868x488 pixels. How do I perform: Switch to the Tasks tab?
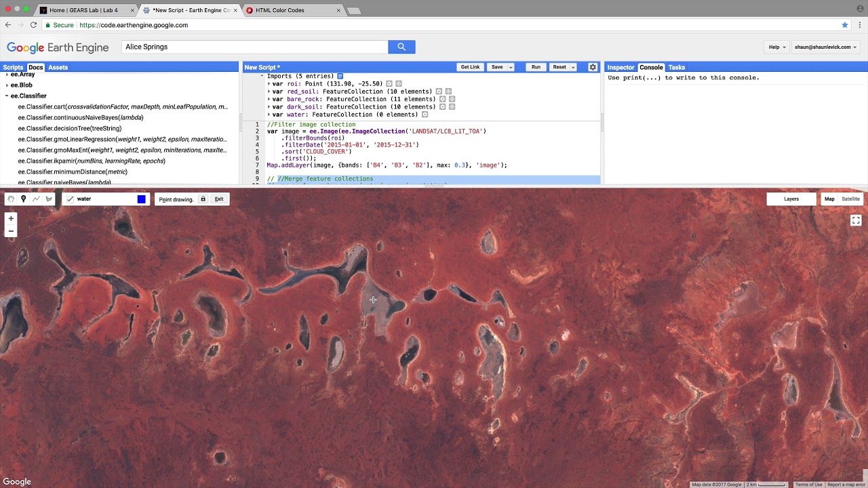tap(676, 68)
